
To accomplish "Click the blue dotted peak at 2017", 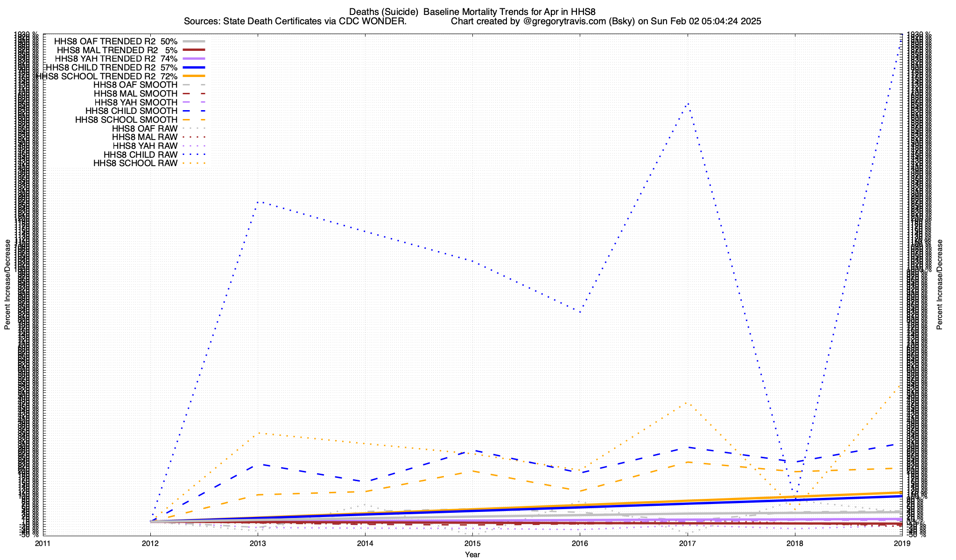I will click(x=688, y=103).
